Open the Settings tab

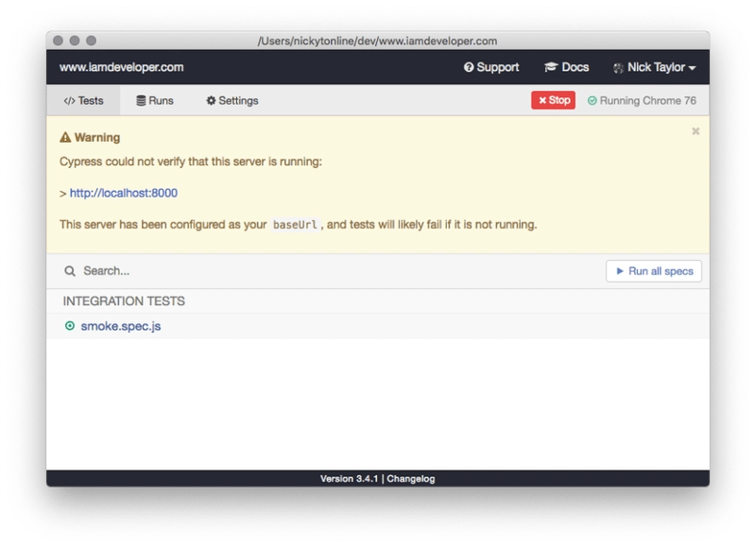[x=232, y=100]
